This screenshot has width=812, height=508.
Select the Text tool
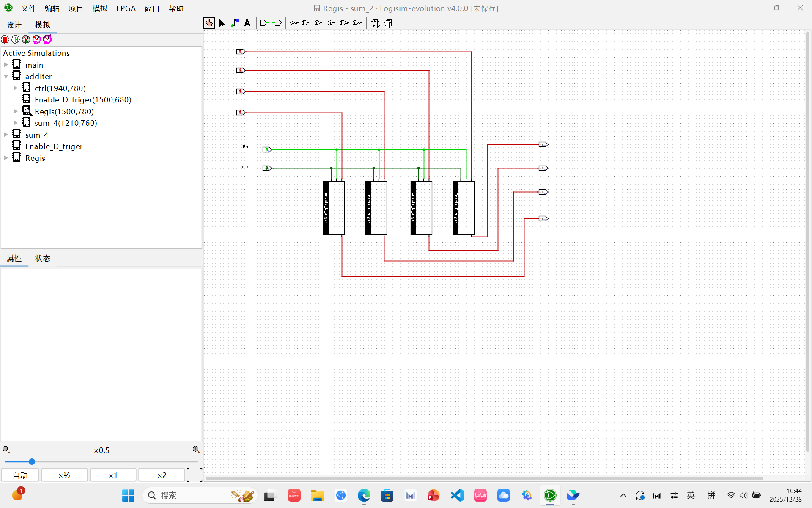(x=247, y=23)
